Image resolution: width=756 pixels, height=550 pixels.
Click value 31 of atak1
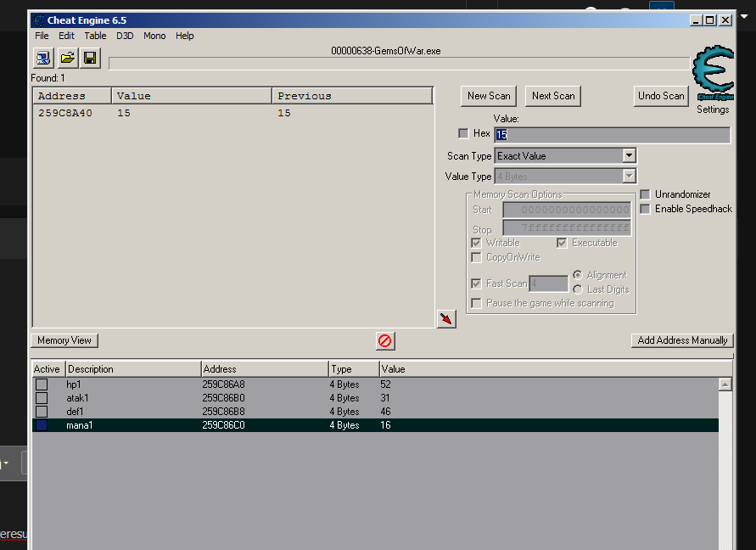pyautogui.click(x=384, y=398)
